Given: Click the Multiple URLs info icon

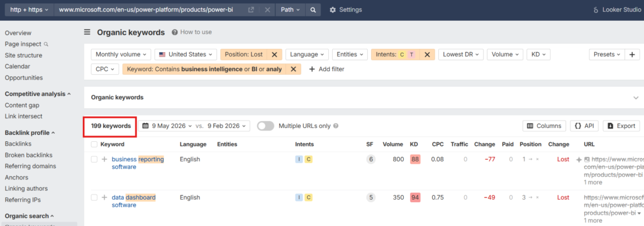Looking at the screenshot, I should coord(336,126).
